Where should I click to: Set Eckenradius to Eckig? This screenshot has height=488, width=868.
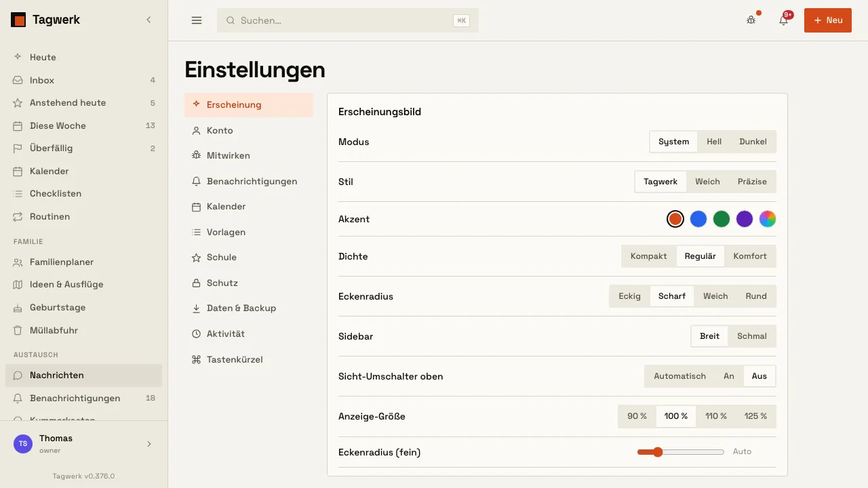(x=629, y=296)
